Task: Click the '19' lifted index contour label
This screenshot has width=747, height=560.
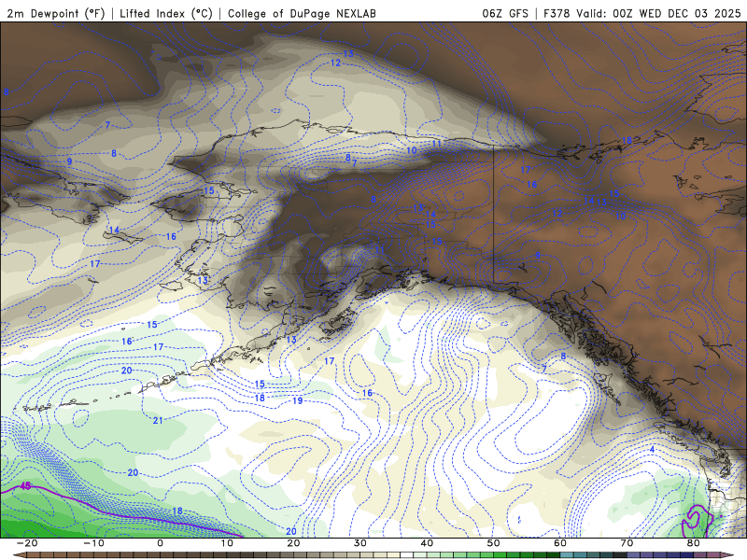Action: pyautogui.click(x=298, y=400)
